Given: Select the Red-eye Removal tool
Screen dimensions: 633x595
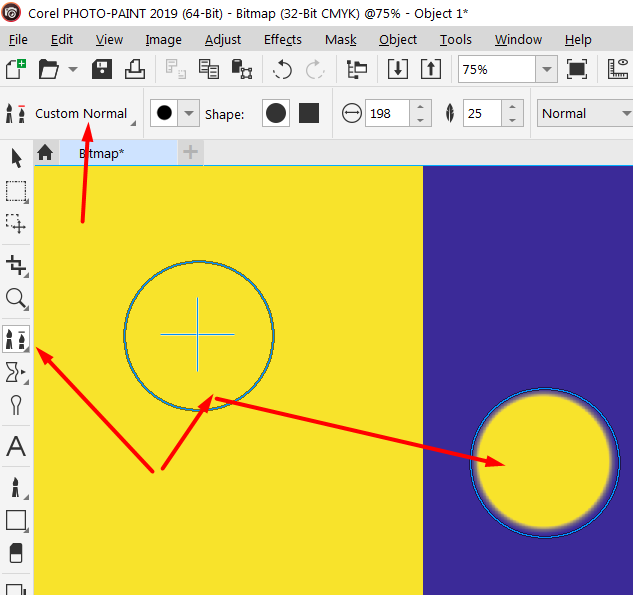Looking at the screenshot, I should 16,405.
